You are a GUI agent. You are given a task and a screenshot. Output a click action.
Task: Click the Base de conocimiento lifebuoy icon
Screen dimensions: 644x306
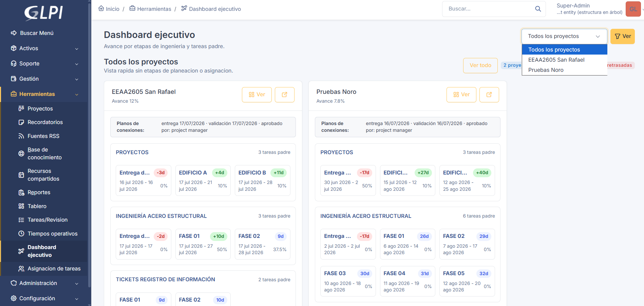click(21, 154)
